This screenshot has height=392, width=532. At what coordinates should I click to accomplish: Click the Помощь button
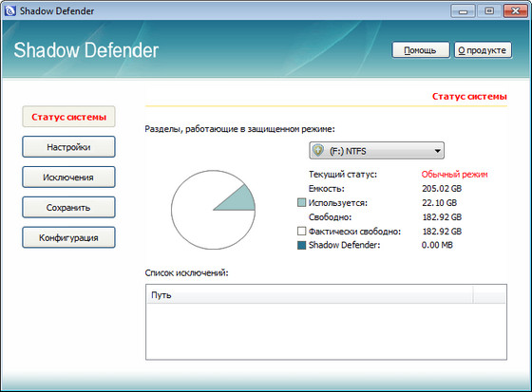pos(421,50)
